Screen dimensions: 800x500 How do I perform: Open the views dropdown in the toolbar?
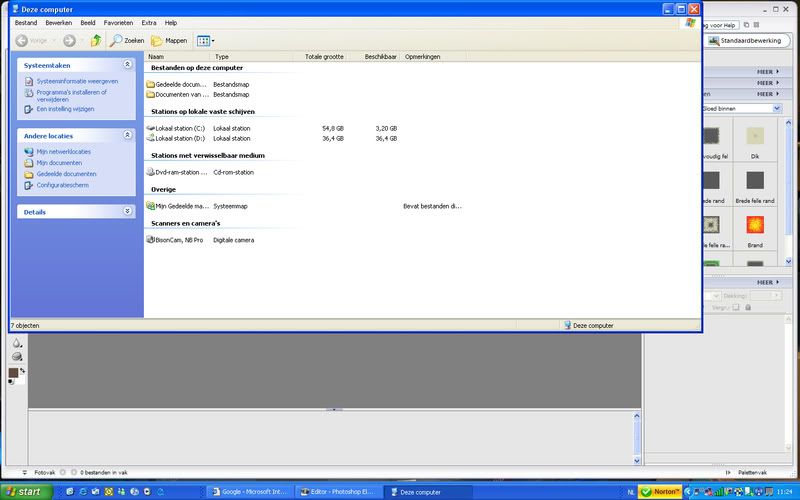coord(204,40)
